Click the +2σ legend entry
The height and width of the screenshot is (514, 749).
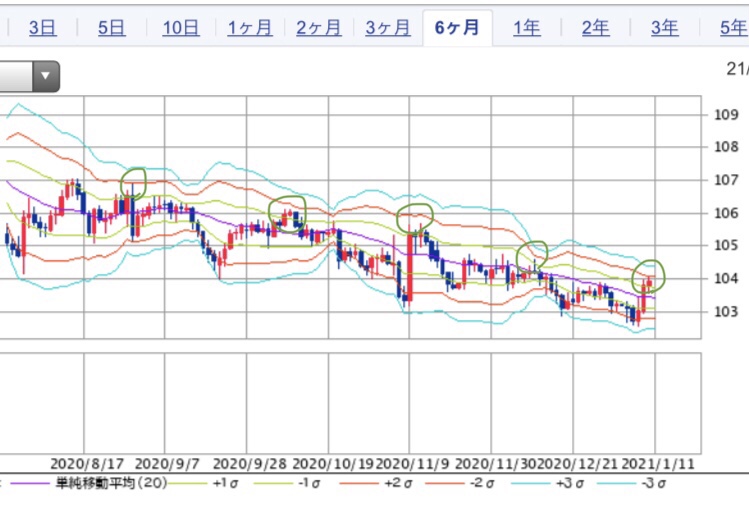[x=375, y=483]
